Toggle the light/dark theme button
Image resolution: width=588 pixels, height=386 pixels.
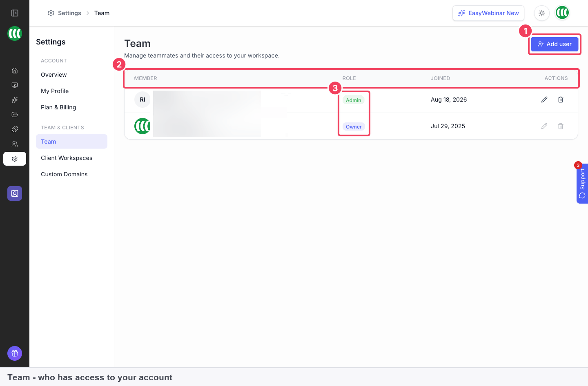click(x=542, y=13)
